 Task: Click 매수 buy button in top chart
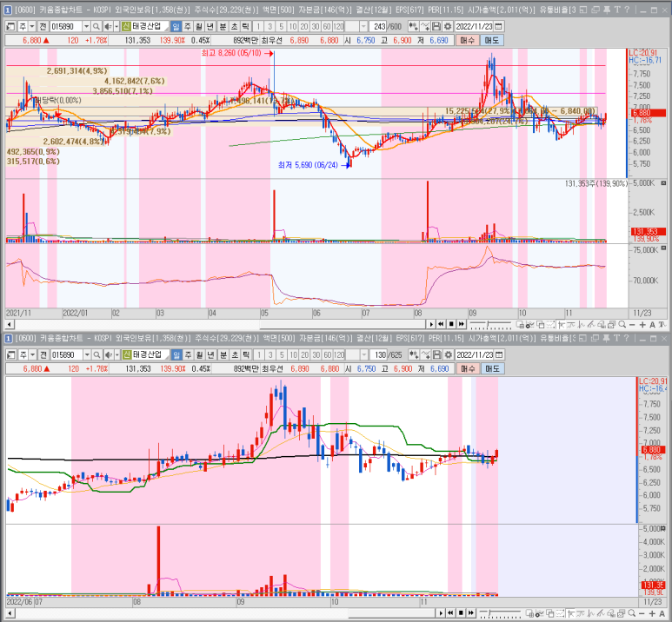pos(467,40)
